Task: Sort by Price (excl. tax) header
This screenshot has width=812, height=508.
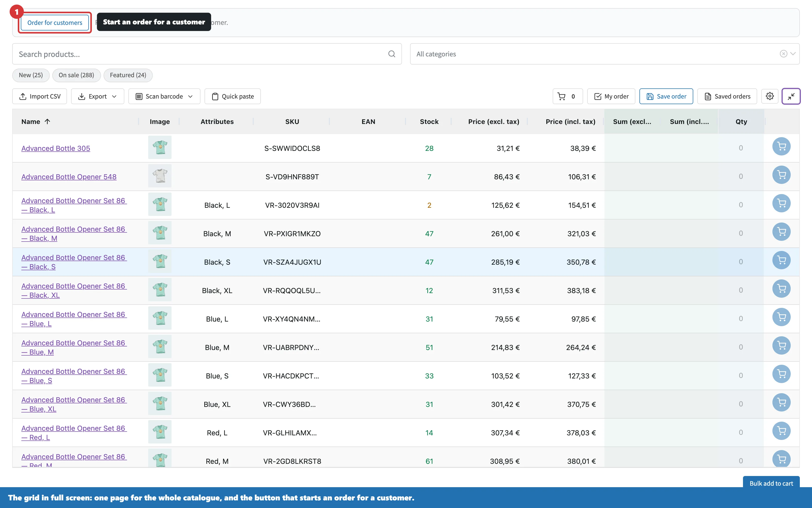Action: 494,122
